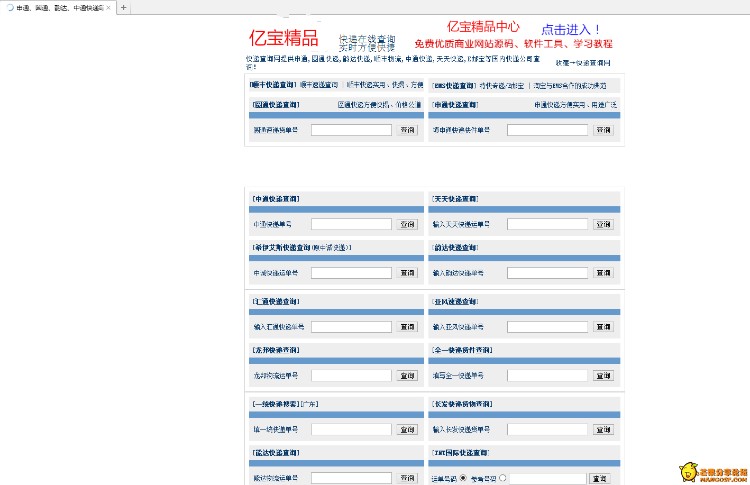750x485 pixels.
Task: Click the 亿宝精品 red logo
Action: (x=284, y=38)
